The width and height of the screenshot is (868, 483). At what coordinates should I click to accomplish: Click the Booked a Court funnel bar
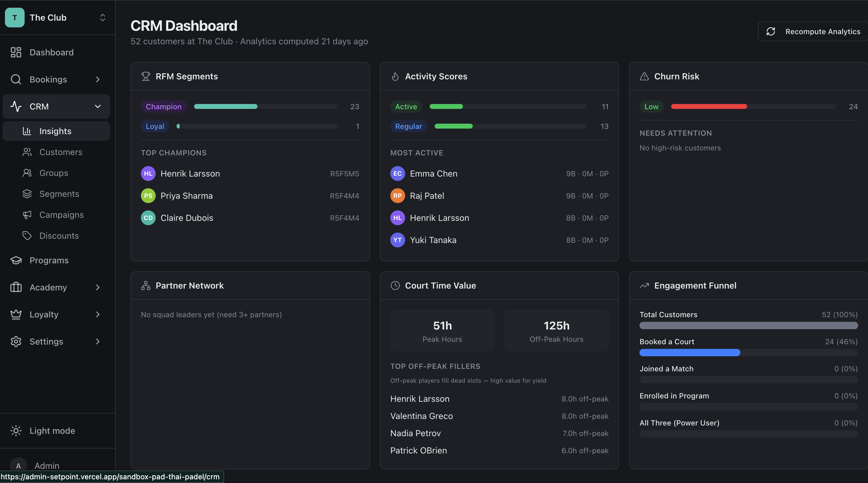tap(748, 353)
